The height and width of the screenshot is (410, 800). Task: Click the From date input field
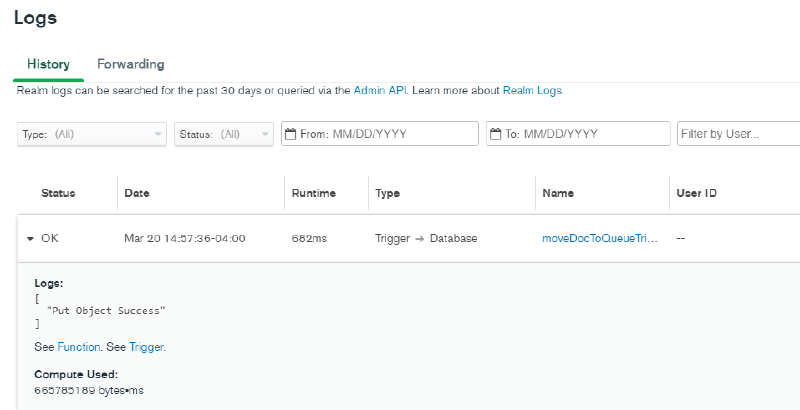(380, 134)
